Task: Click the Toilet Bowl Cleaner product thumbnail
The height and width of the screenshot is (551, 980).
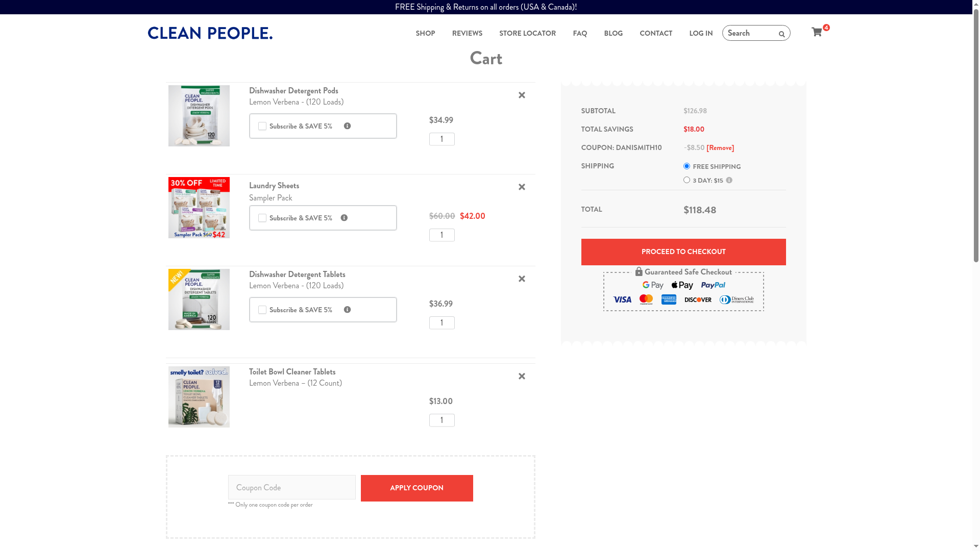Action: click(199, 397)
